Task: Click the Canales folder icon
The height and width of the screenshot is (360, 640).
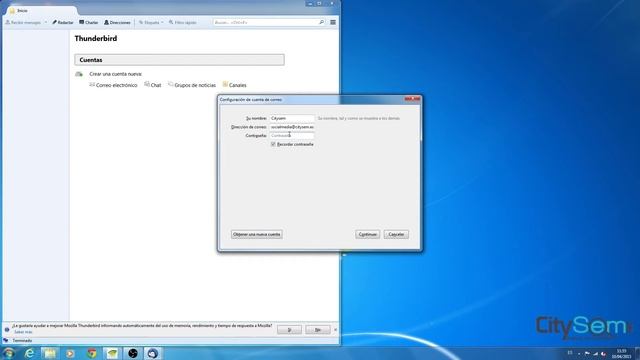Action: 225,84
